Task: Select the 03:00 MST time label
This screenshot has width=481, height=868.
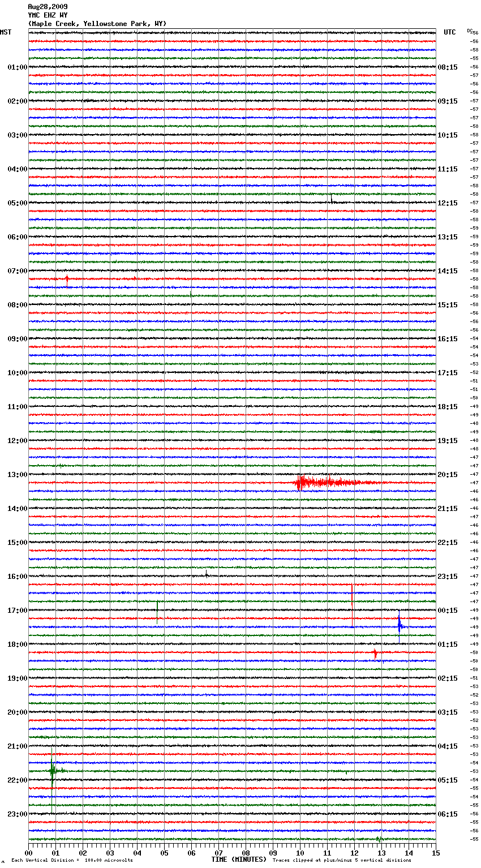Action: (x=18, y=135)
